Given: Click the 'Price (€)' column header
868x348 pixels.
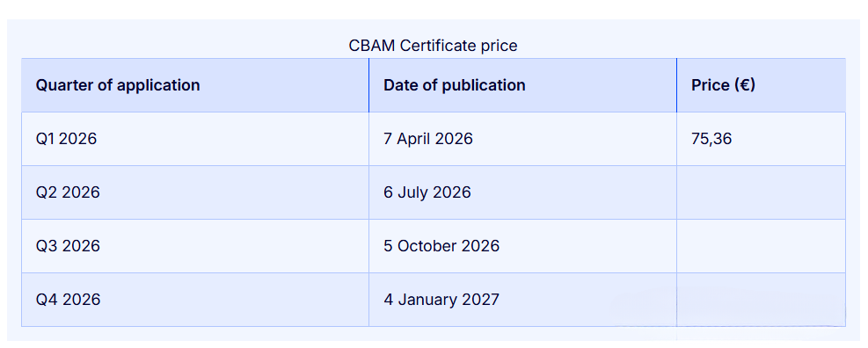Looking at the screenshot, I should coord(762,85).
